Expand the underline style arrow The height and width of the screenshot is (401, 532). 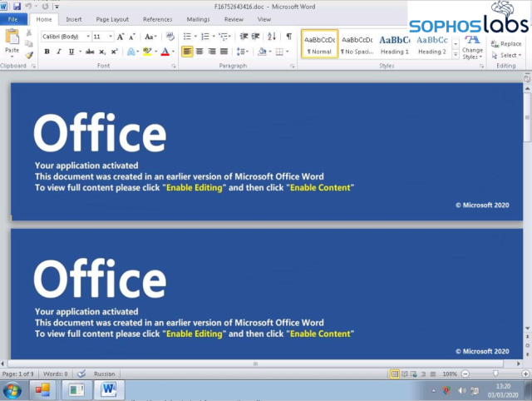coord(80,52)
